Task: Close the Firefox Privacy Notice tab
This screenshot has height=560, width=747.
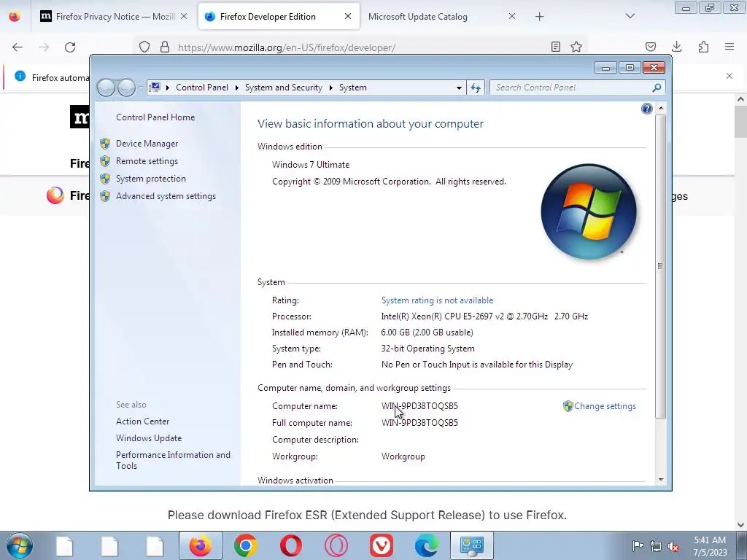Action: pos(184,16)
